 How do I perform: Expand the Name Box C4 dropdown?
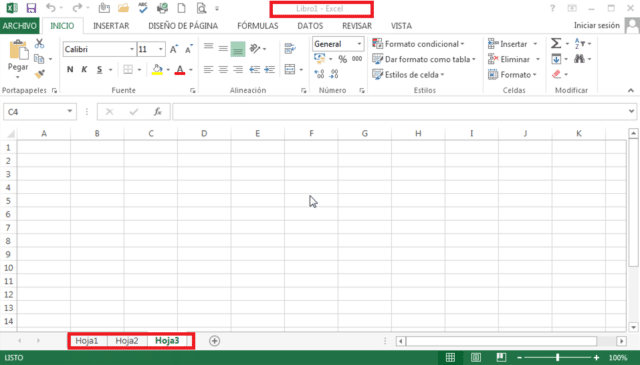click(70, 111)
